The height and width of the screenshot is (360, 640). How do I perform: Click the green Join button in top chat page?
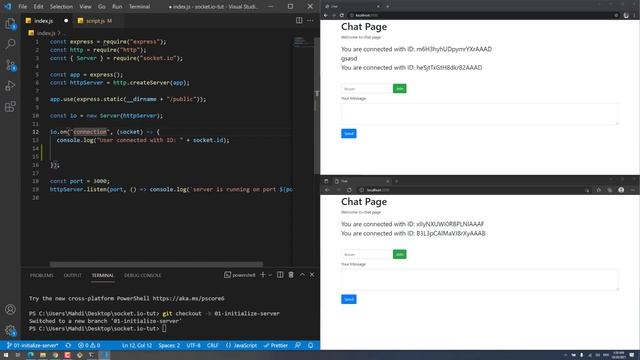tap(400, 89)
